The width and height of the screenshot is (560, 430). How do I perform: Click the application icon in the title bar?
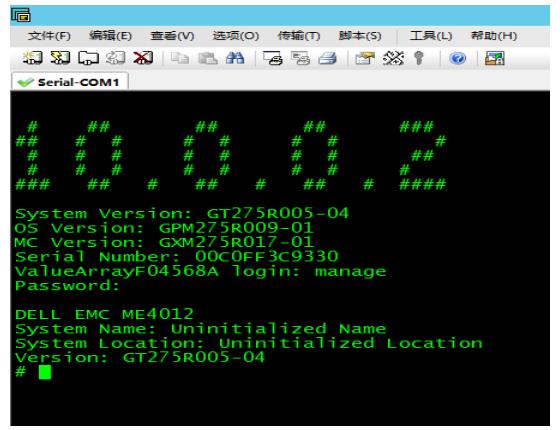[21, 15]
